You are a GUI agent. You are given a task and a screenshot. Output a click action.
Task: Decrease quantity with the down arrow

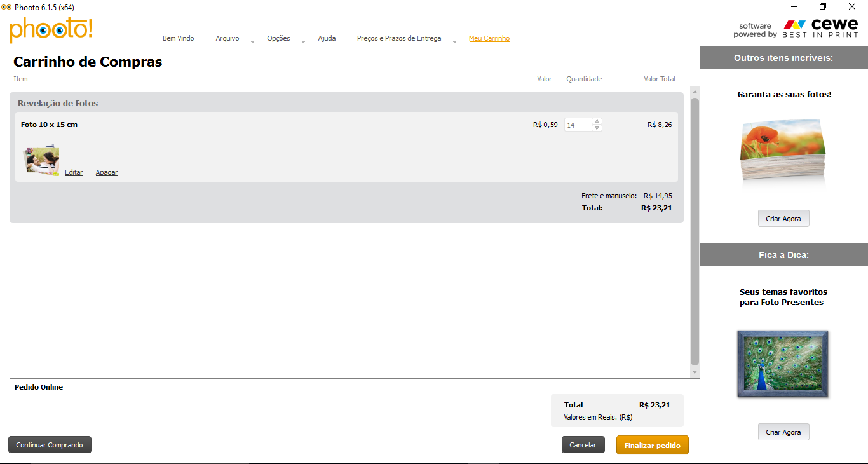tap(597, 128)
